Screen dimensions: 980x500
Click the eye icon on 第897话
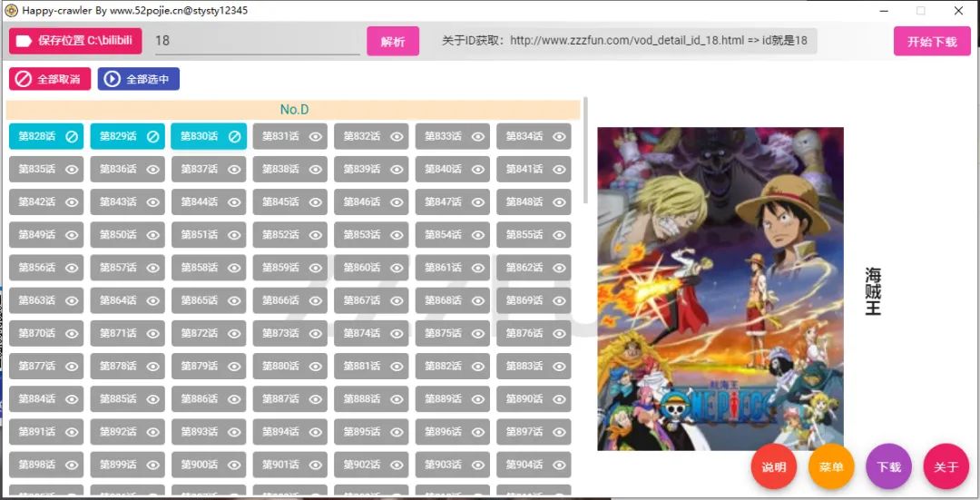click(x=559, y=432)
